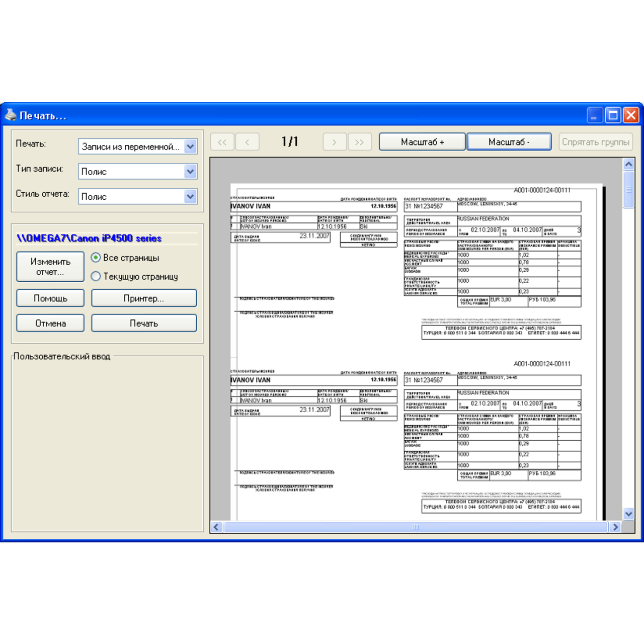644x644 pixels.
Task: Click the right arrow on the horizontal scrollbar
Action: point(616,527)
